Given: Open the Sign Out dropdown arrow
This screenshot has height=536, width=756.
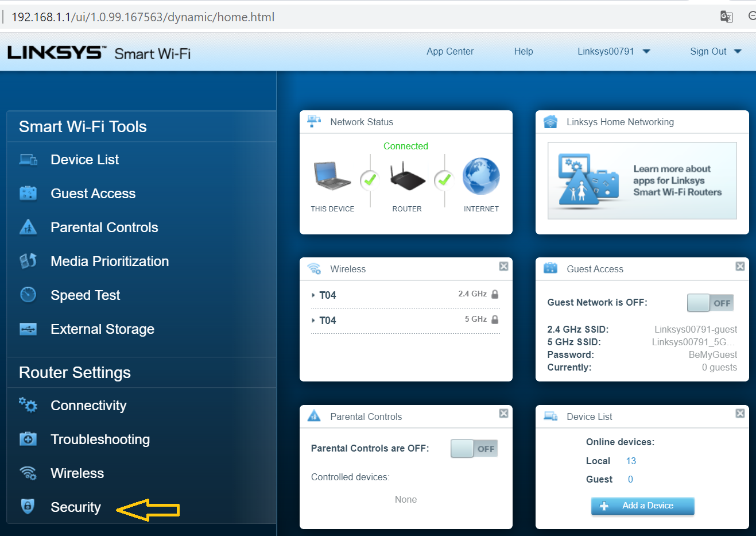Looking at the screenshot, I should pyautogui.click(x=738, y=52).
